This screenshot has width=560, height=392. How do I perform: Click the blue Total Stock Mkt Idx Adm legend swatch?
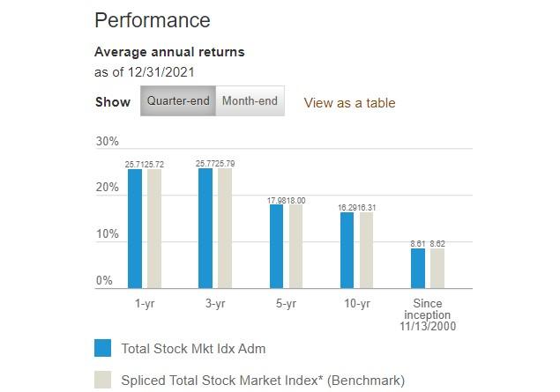tap(103, 348)
